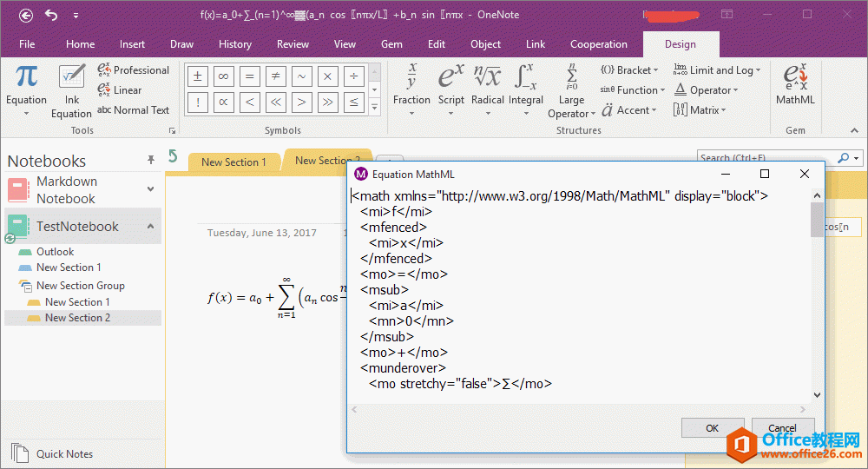The height and width of the screenshot is (469, 868).
Task: Open the Customize Quick Access Toolbar arrow
Action: (76, 16)
